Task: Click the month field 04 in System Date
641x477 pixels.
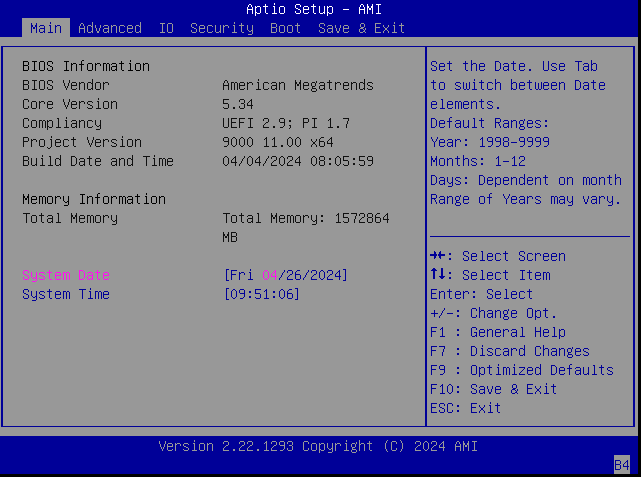Action: point(270,275)
